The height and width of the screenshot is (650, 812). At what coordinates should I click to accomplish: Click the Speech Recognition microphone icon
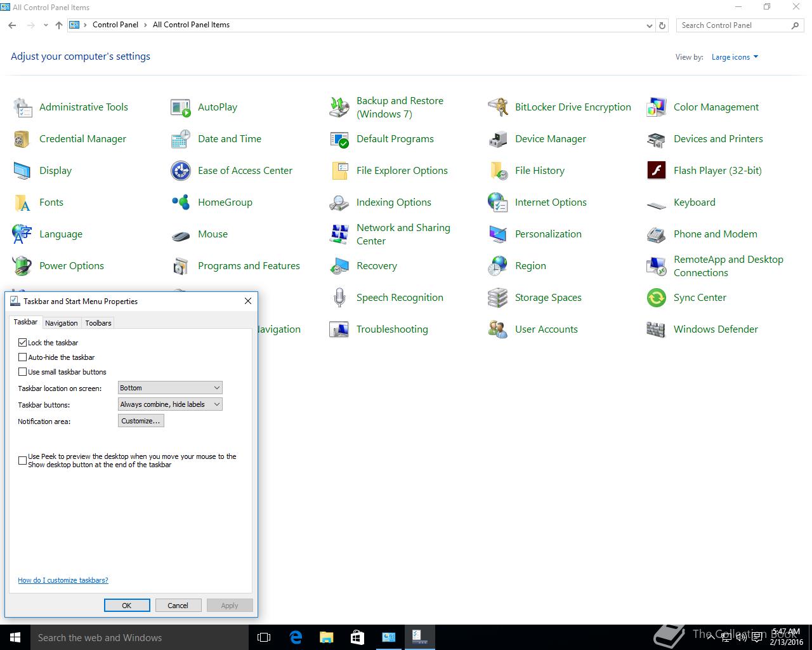tap(339, 298)
